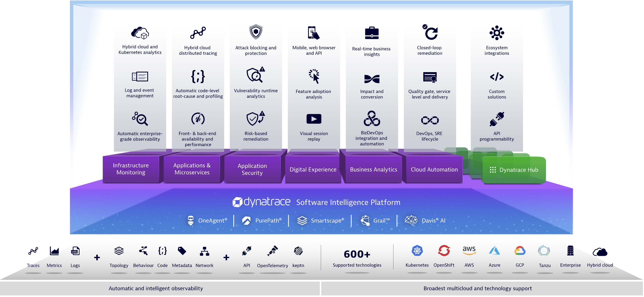Open the Log and event management icon
The height and width of the screenshot is (297, 644).
tap(140, 77)
